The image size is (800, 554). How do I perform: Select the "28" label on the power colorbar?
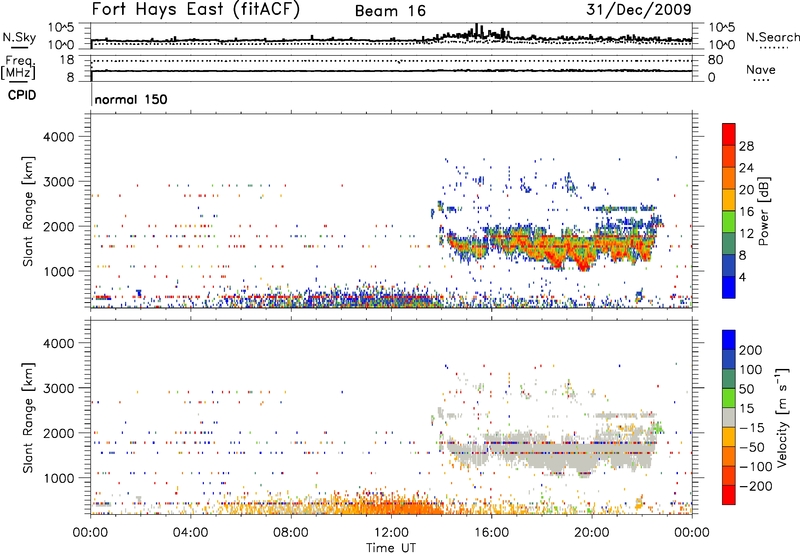[x=746, y=146]
